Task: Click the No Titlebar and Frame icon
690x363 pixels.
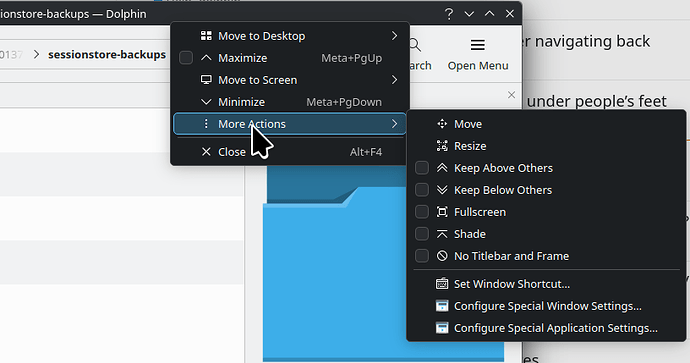Action: pos(442,256)
